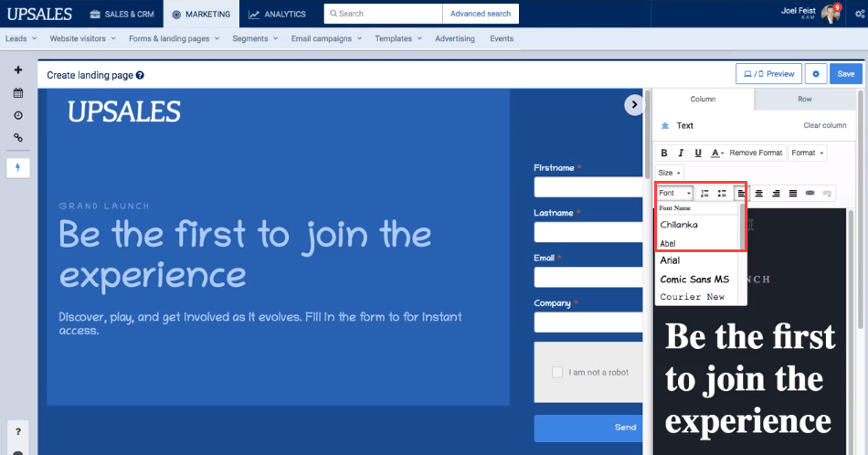Expand the Website visitors submenu

(83, 38)
